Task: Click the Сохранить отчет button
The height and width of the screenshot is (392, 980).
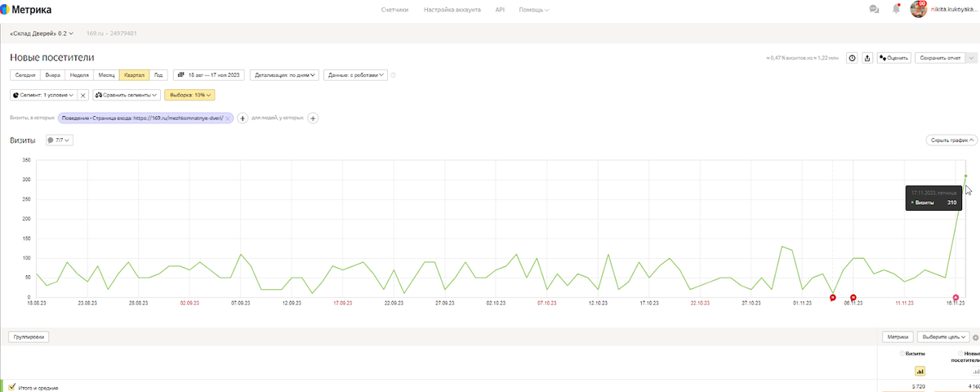Action: click(x=940, y=58)
